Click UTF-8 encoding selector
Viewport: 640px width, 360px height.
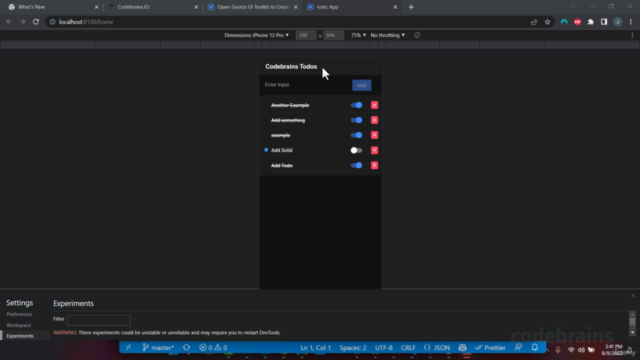(x=384, y=348)
